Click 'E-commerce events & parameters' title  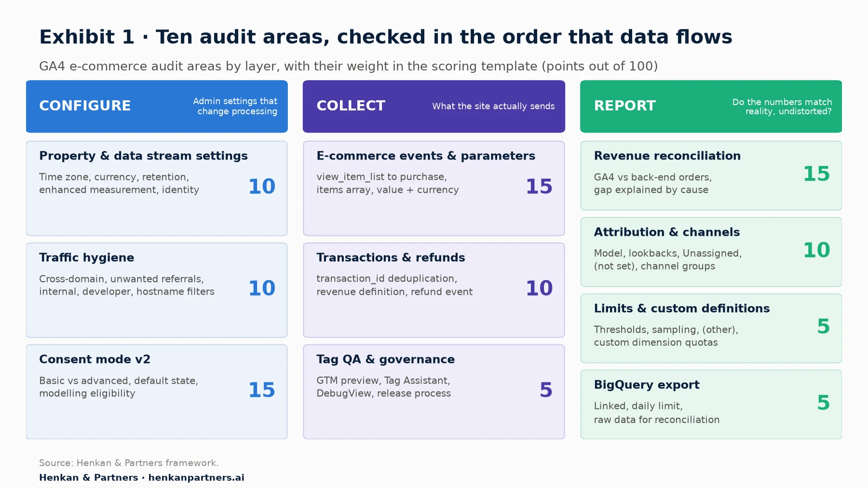pyautogui.click(x=426, y=156)
